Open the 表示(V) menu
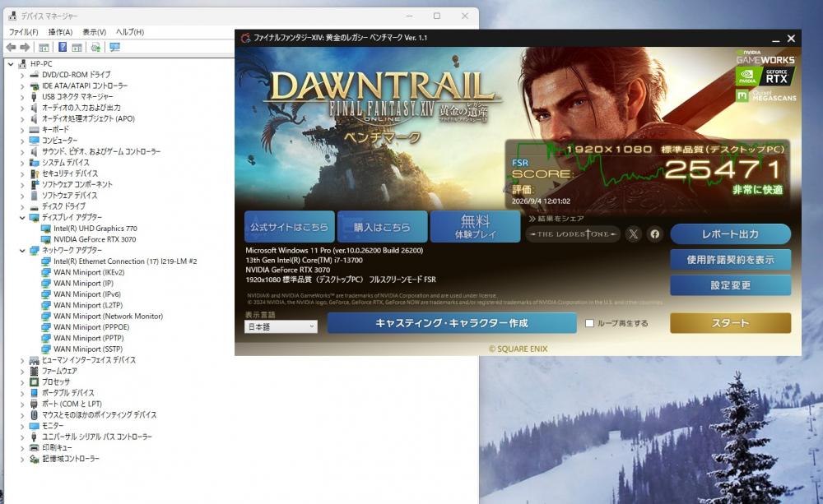The height and width of the screenshot is (504, 823). pyautogui.click(x=95, y=32)
